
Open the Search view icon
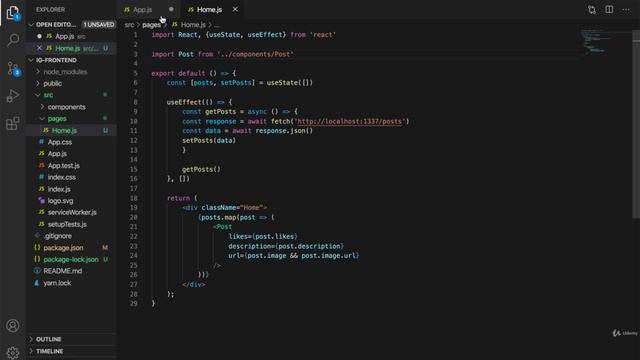(x=13, y=40)
